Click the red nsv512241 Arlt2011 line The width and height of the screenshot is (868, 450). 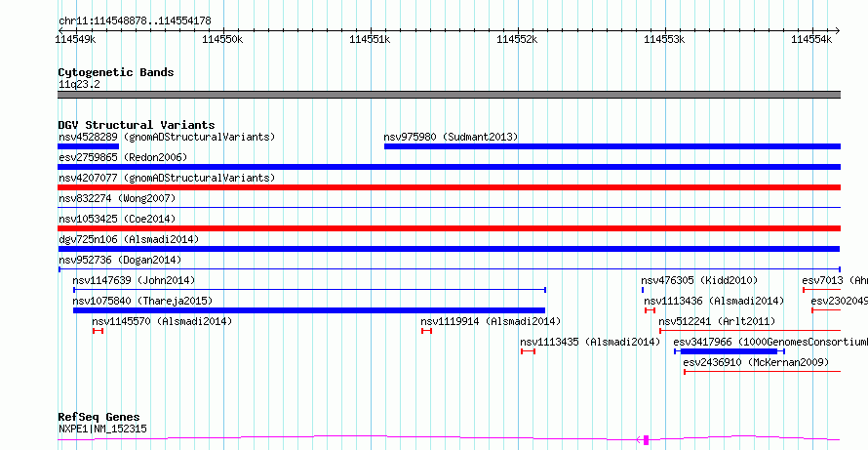pyautogui.click(x=750, y=331)
